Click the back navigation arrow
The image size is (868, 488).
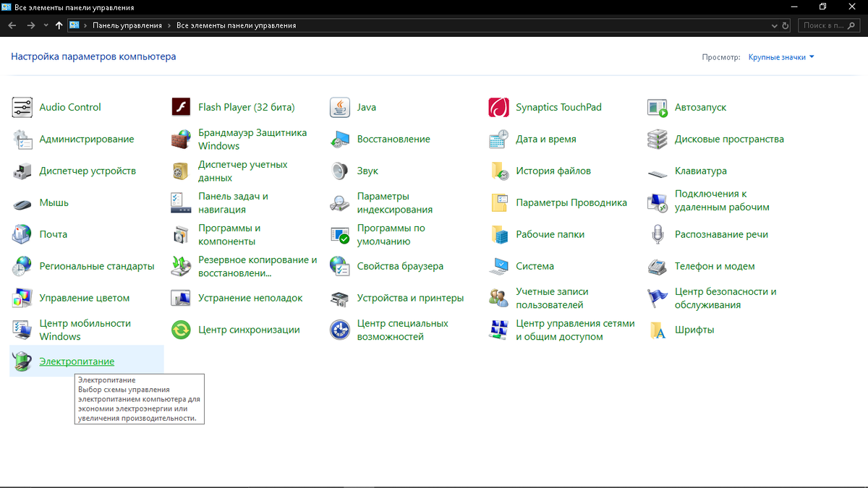click(x=12, y=25)
